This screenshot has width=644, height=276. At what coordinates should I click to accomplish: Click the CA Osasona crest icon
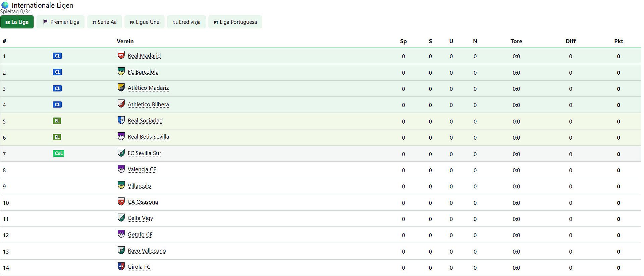click(x=121, y=201)
